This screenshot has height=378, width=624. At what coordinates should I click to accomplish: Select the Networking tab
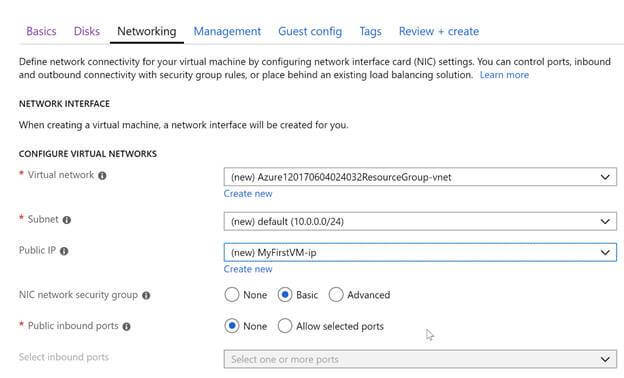coord(146,31)
